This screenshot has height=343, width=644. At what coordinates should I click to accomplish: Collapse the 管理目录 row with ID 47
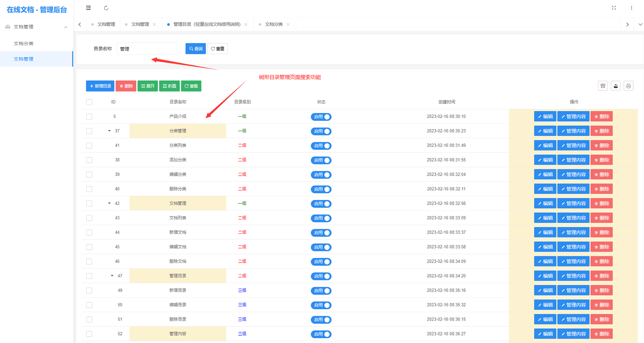[x=112, y=276]
